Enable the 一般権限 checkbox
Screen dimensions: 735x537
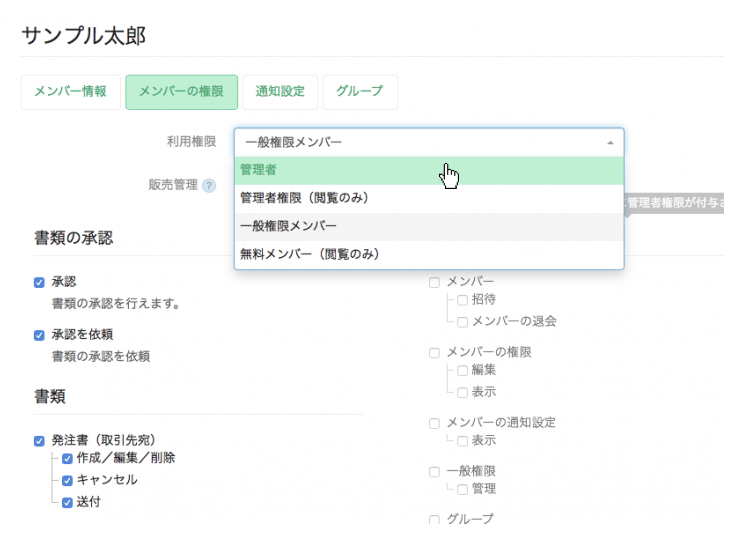[435, 472]
